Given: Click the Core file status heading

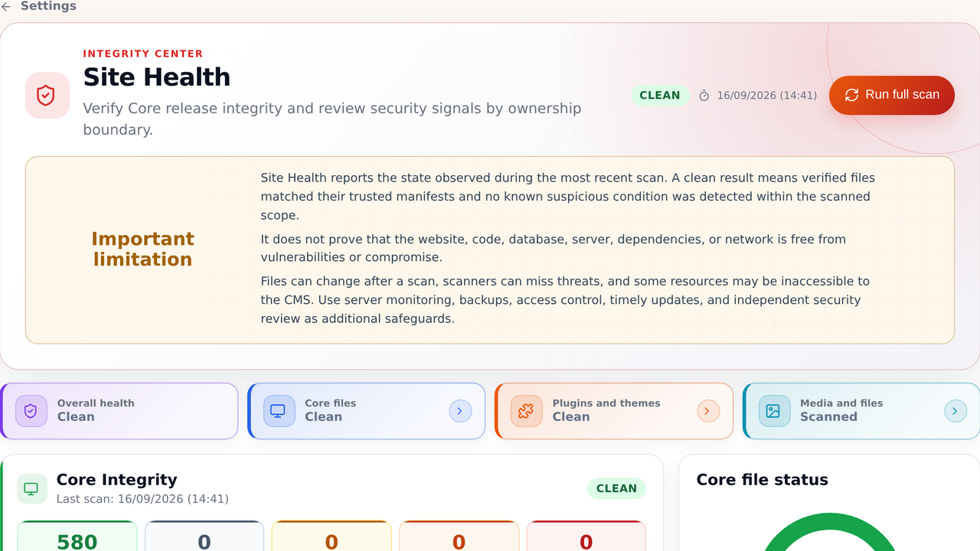Looking at the screenshot, I should 762,480.
